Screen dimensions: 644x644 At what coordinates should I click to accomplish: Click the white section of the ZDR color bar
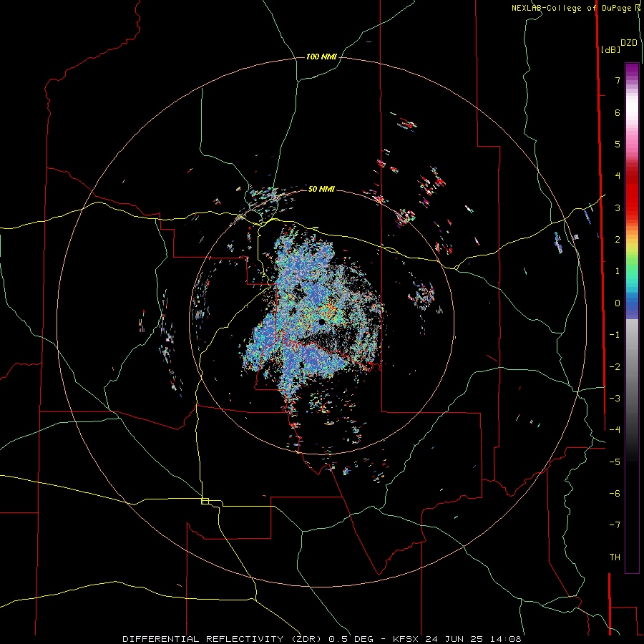pyautogui.click(x=632, y=107)
